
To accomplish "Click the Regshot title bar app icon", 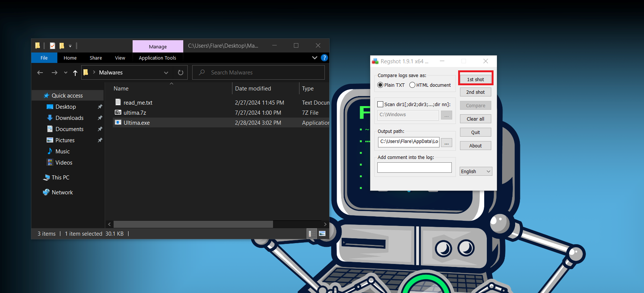I will [x=375, y=61].
